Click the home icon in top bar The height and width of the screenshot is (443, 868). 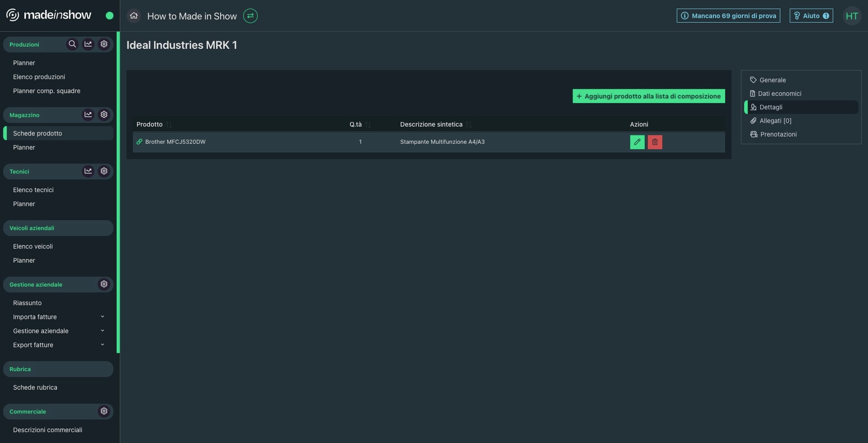(134, 16)
